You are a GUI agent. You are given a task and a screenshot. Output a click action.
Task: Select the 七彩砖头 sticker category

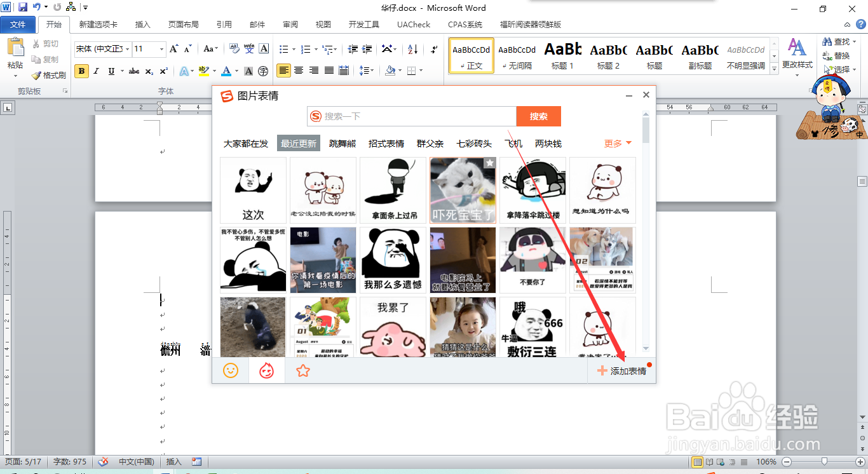point(474,144)
